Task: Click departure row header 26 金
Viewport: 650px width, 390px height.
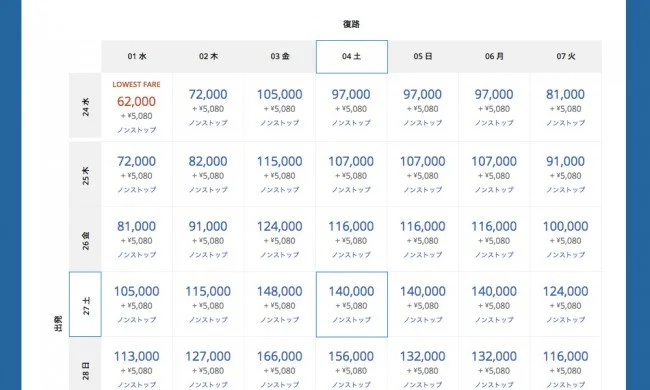Action: 85,239
